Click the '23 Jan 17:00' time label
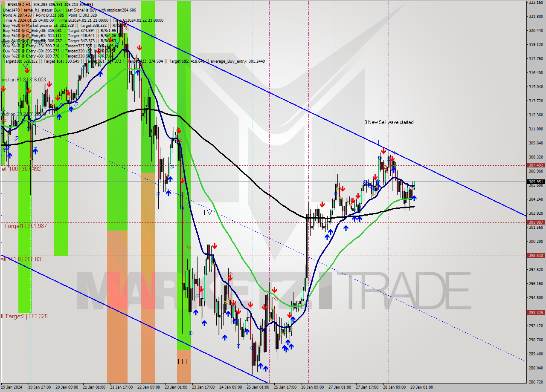Screen dimensions: 546x392 click(203, 387)
